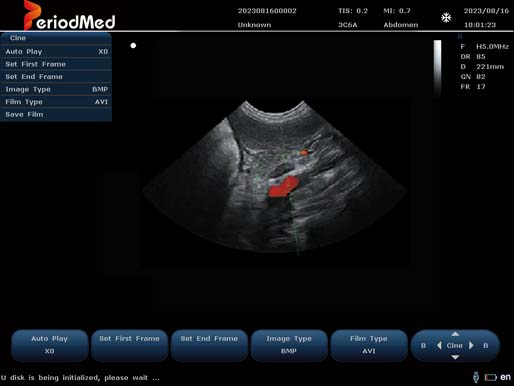
Task: Step cine forward with right arrow
Action: click(471, 346)
